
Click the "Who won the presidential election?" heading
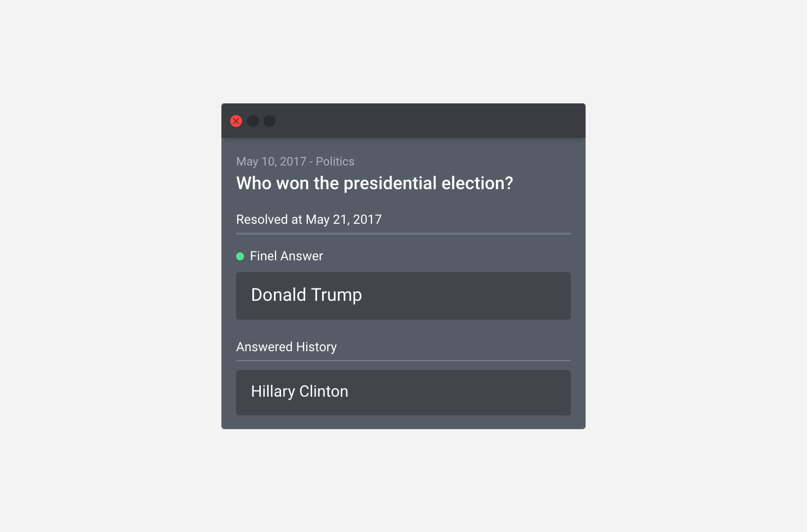click(x=374, y=183)
